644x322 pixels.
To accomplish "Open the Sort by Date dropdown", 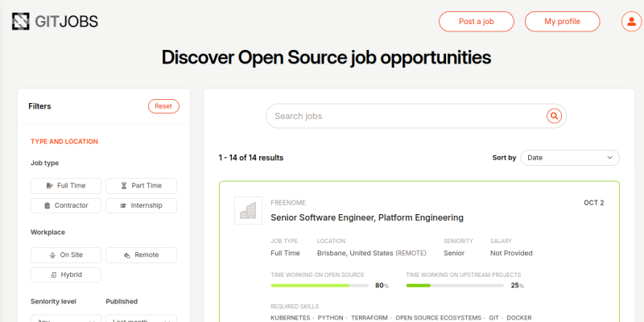I will click(x=570, y=158).
